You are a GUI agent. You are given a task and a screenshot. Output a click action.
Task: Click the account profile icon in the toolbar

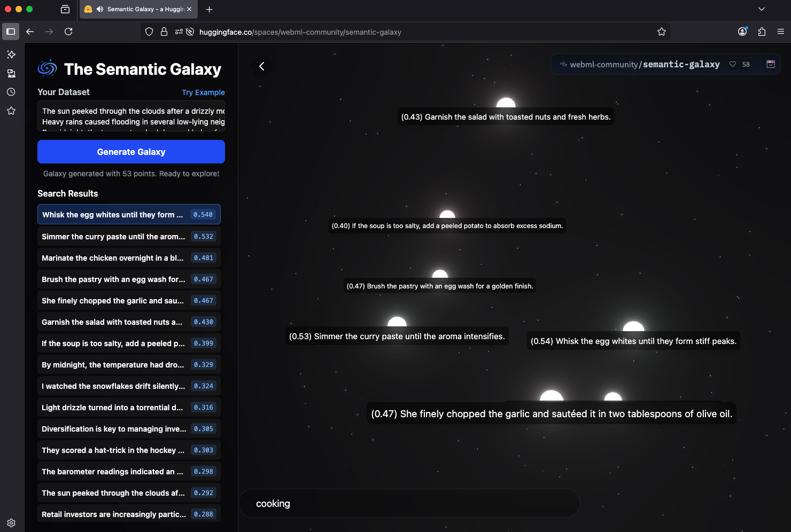point(742,32)
